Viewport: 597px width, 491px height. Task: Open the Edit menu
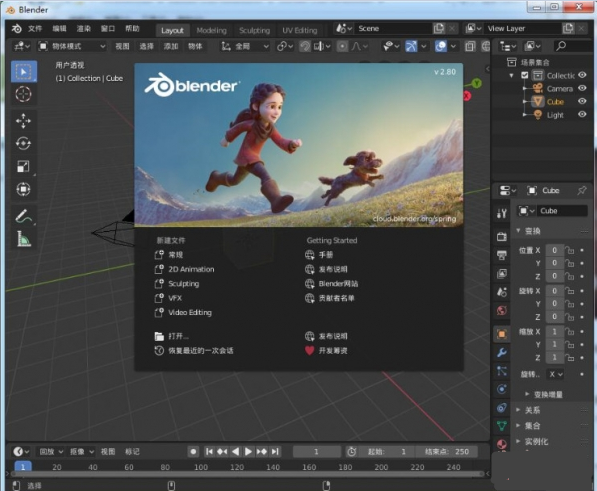59,29
